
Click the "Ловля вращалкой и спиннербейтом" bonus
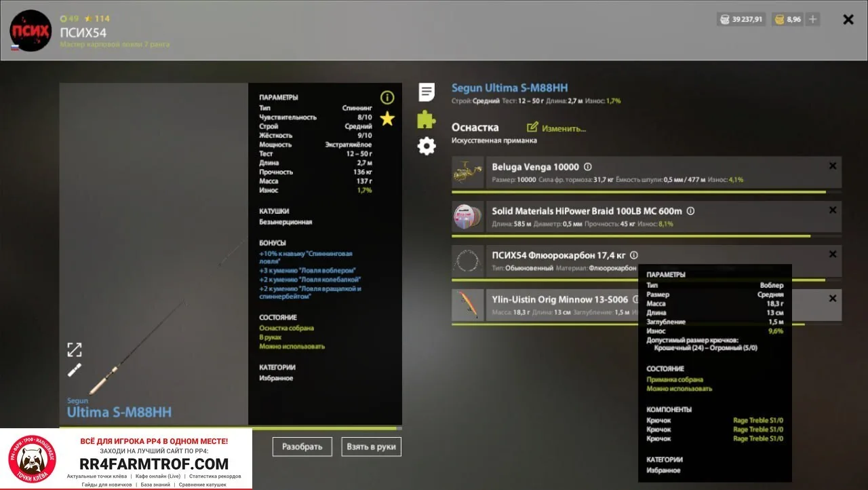(310, 293)
